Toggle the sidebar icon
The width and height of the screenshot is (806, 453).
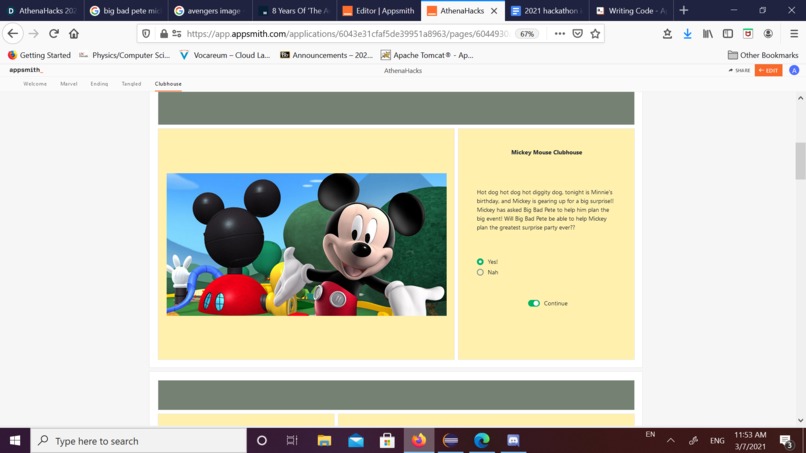(727, 34)
